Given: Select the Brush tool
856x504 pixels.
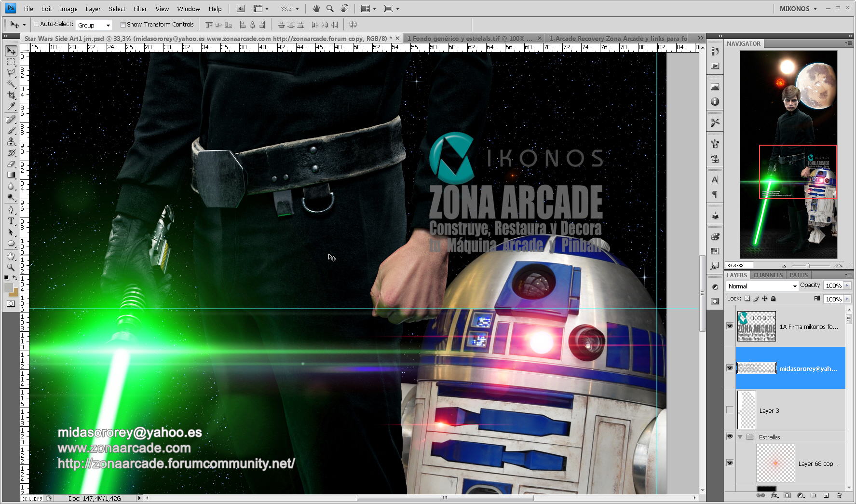Looking at the screenshot, I should click(11, 130).
